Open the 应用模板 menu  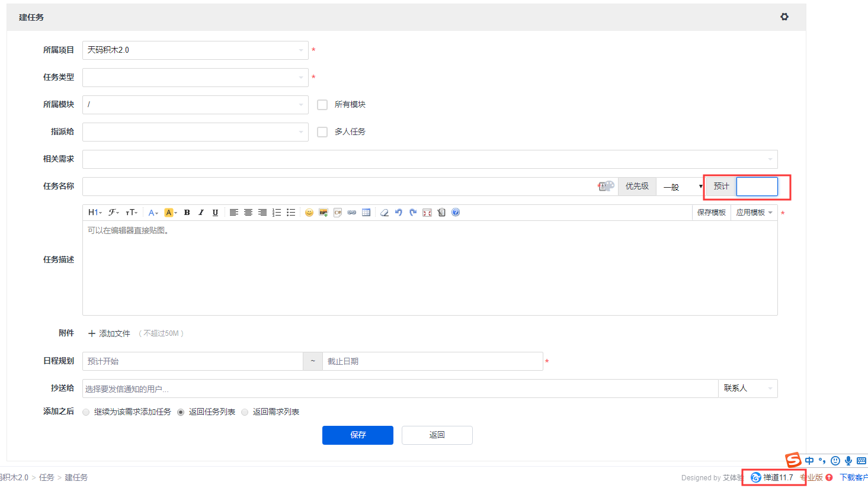tap(754, 213)
